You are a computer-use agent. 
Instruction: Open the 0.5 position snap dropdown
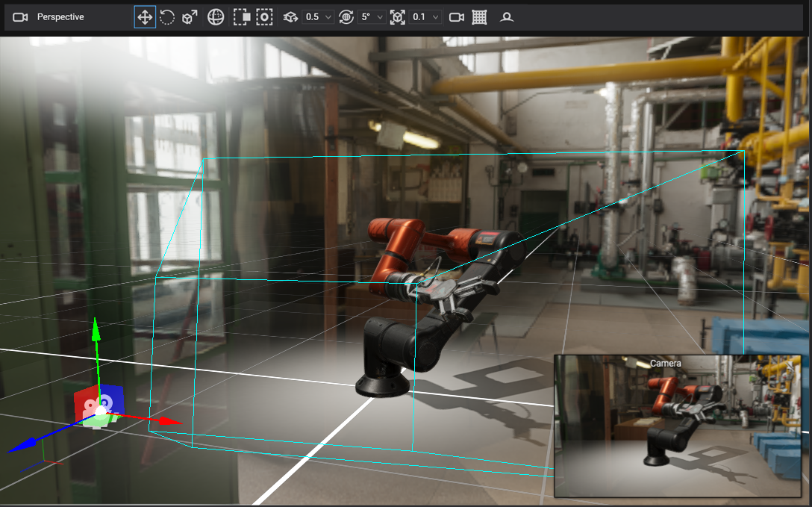[319, 17]
